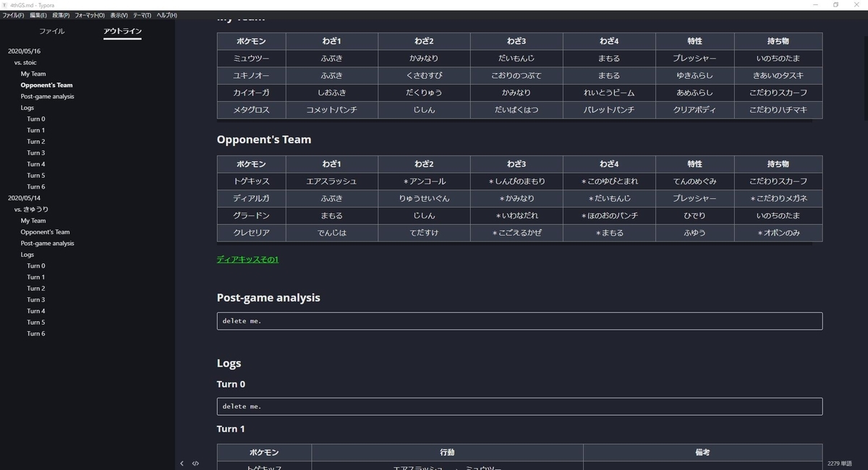Minimize the Typora window
The height and width of the screenshot is (470, 868).
[x=816, y=4]
